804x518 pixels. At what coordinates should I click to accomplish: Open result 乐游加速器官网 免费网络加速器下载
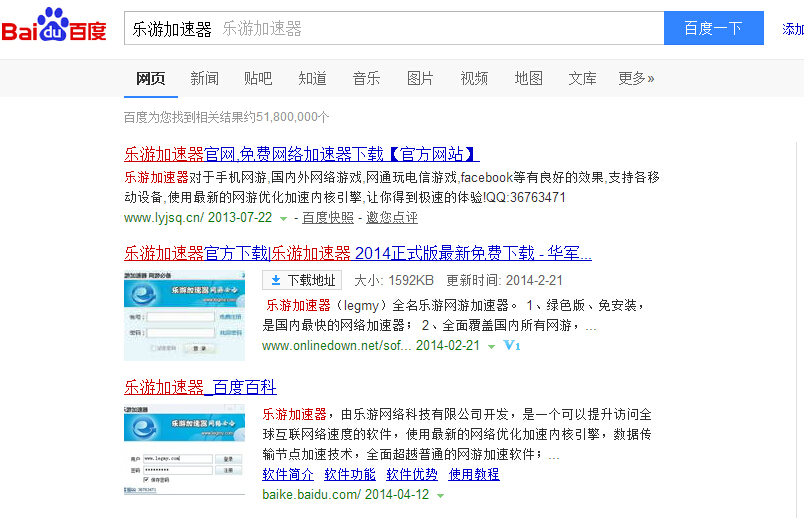[x=302, y=154]
